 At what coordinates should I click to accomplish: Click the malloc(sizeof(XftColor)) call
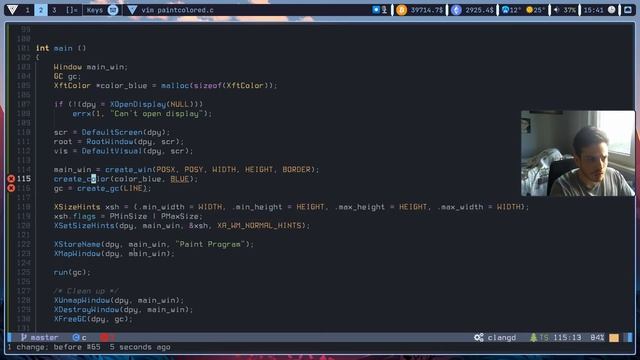218,86
